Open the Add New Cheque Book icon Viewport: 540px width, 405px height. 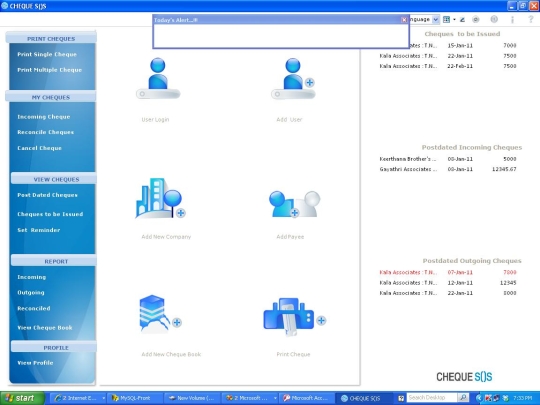point(160,314)
